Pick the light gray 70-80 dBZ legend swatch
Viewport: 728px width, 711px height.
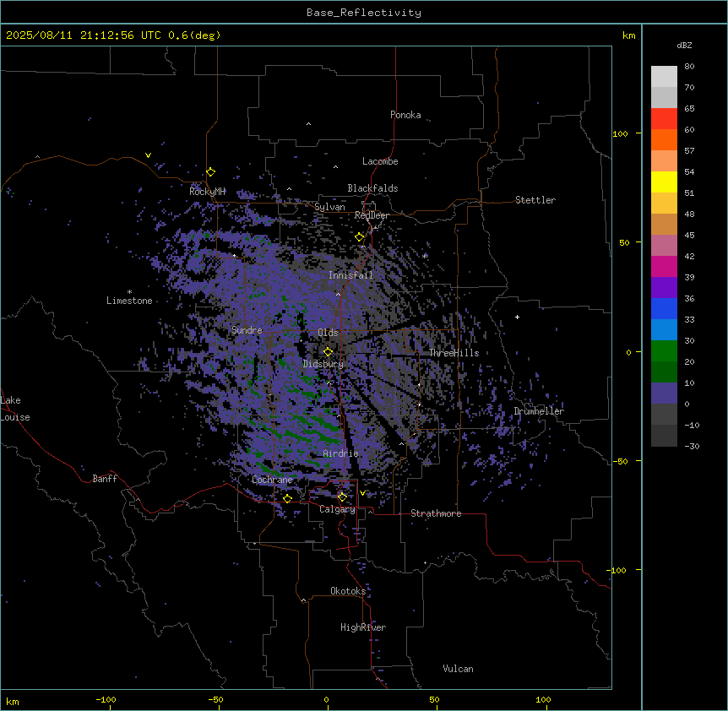664,77
